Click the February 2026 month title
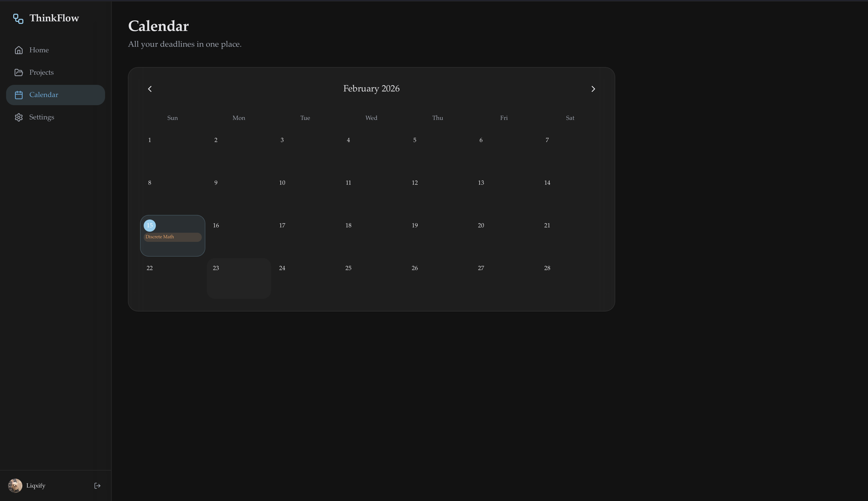This screenshot has width=868, height=501. coord(371,89)
